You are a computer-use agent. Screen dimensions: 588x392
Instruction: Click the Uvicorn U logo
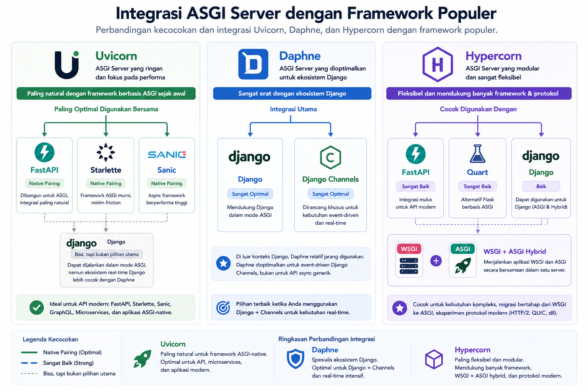pos(67,65)
